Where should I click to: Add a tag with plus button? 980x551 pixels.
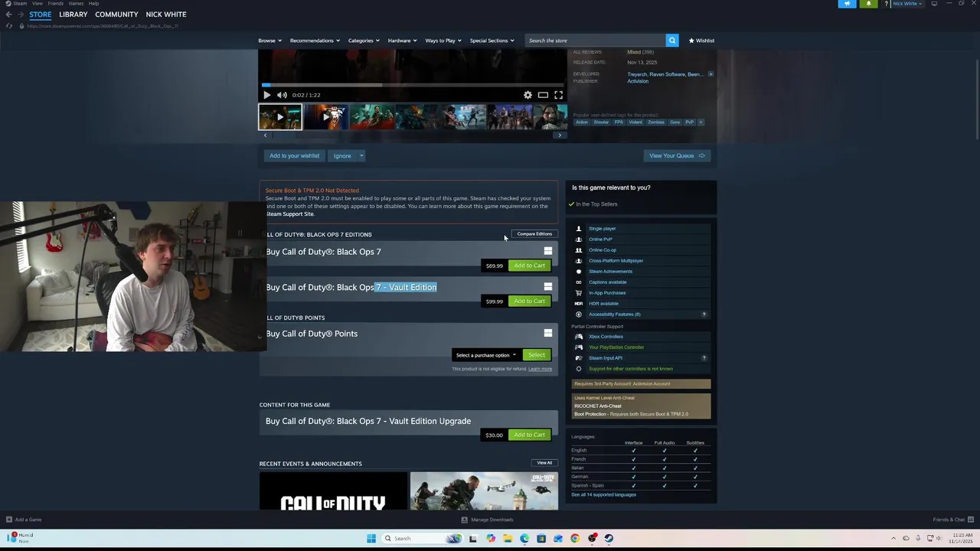(x=701, y=122)
